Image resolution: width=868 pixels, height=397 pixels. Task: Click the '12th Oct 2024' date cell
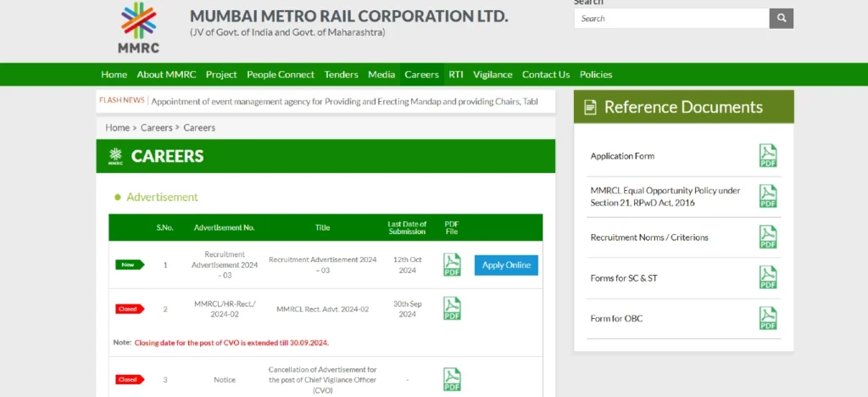click(407, 265)
